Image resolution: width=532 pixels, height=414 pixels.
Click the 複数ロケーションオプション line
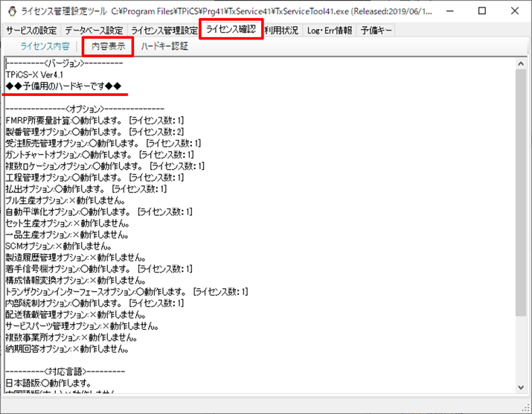105,166
